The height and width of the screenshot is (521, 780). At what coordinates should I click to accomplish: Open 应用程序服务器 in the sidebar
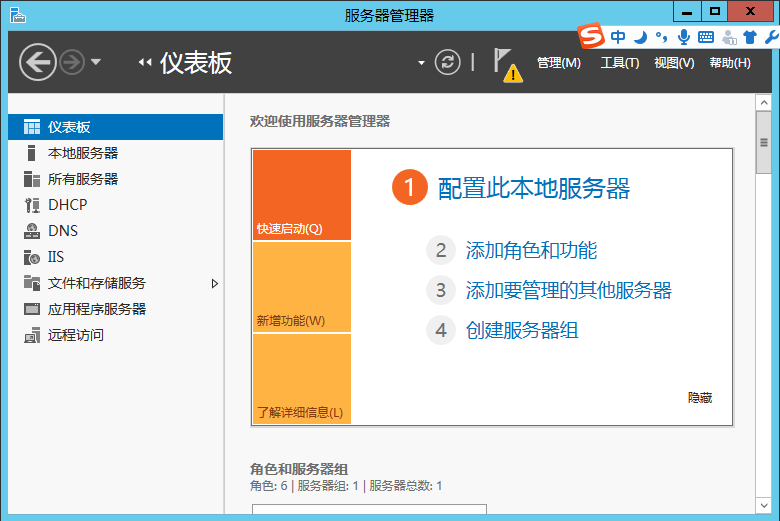[x=115, y=309]
